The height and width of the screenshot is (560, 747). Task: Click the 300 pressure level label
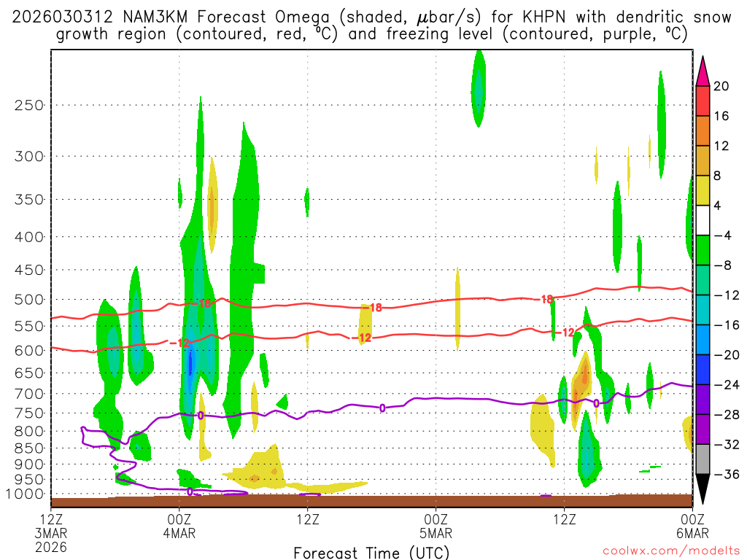point(29,156)
